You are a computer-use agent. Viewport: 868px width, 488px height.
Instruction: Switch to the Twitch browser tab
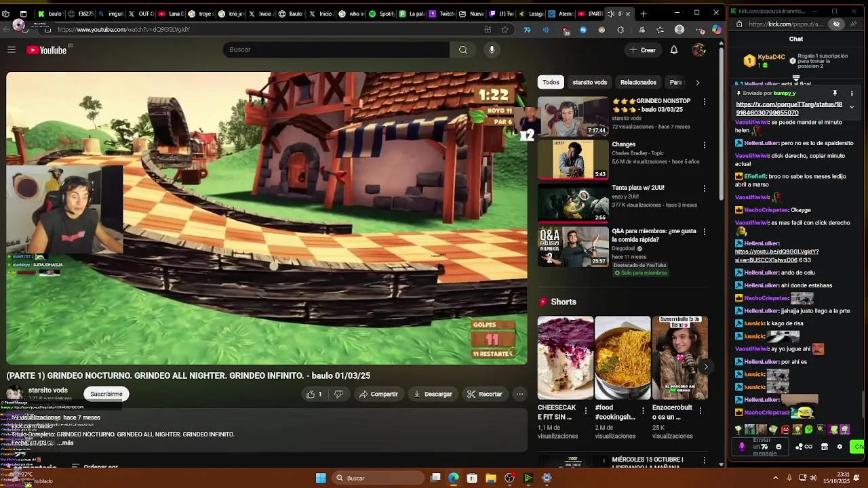(441, 14)
